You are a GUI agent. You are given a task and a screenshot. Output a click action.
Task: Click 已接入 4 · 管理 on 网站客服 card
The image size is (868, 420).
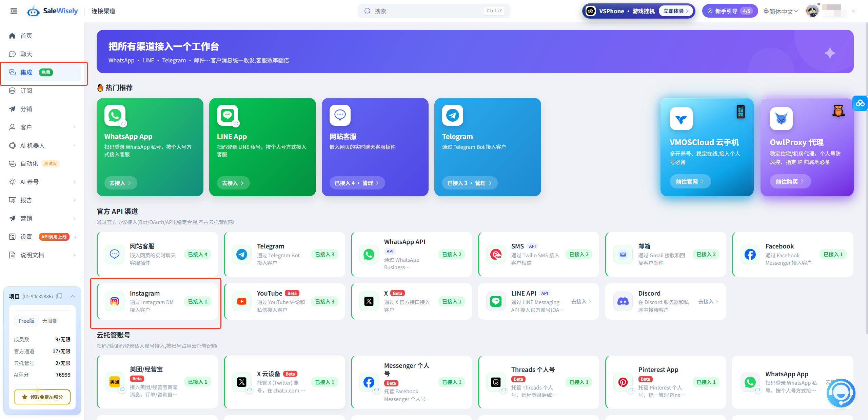coord(357,183)
